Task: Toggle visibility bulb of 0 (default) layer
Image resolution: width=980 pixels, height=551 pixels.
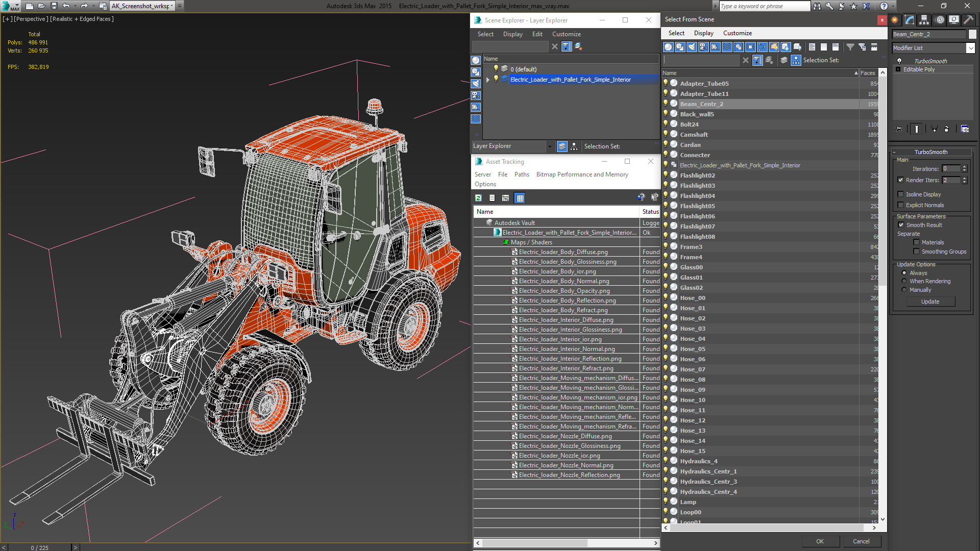Action: click(495, 69)
